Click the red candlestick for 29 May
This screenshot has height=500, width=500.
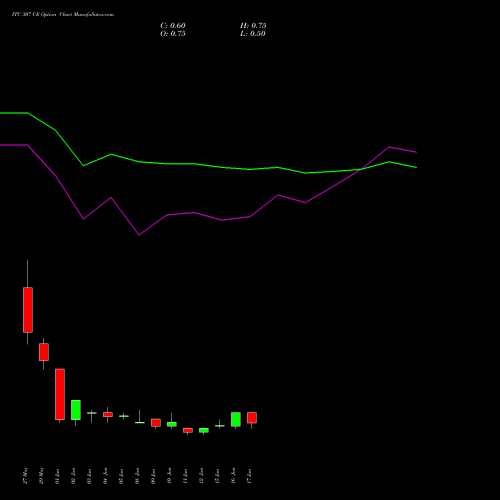click(x=44, y=352)
